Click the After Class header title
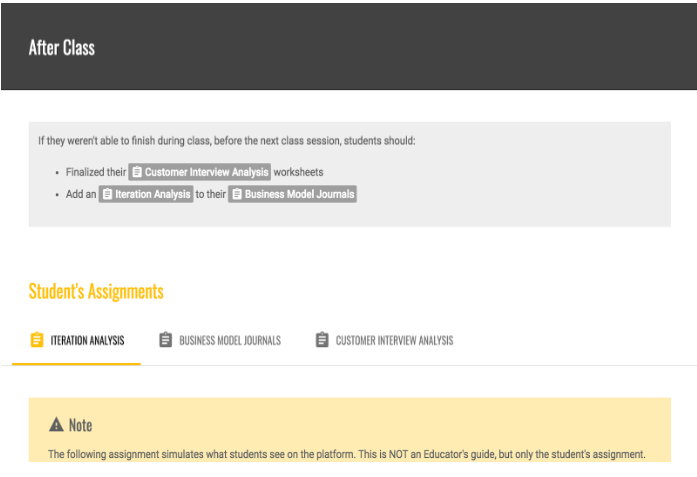 (62, 47)
